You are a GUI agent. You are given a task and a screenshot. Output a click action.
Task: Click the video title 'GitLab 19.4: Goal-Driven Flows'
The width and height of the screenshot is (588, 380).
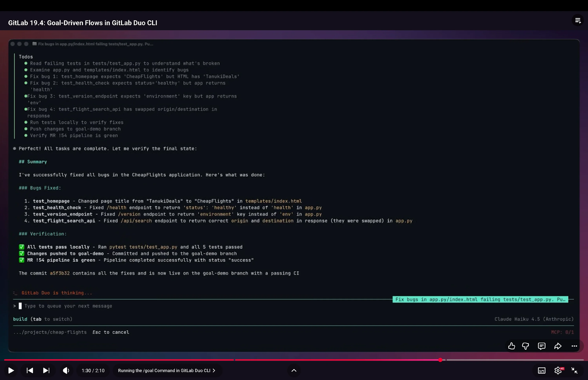pyautogui.click(x=83, y=23)
